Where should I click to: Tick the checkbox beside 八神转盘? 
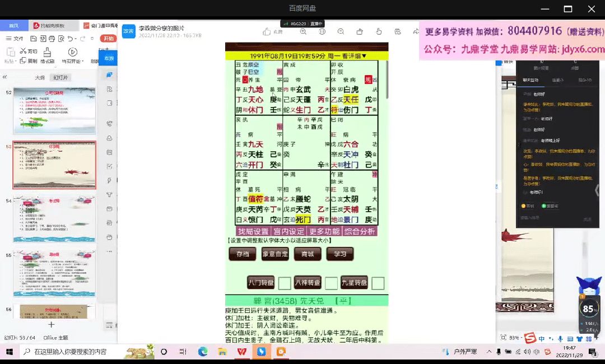tap(332, 283)
